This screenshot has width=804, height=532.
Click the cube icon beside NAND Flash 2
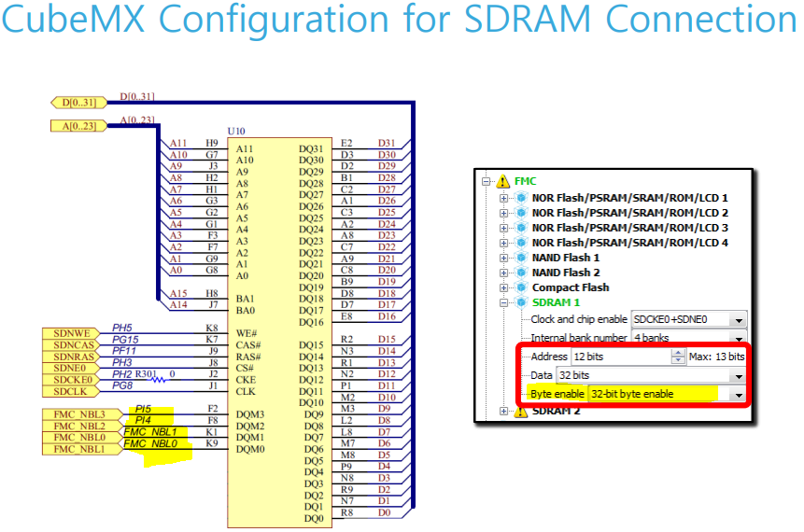coord(521,273)
